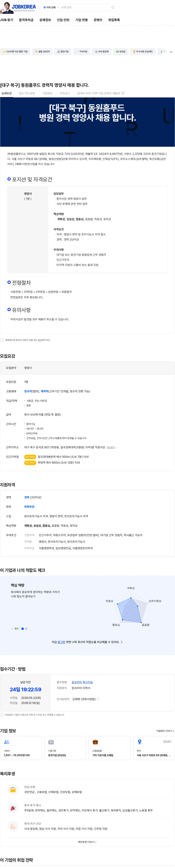Open the 합격축하금 menu
This screenshot has width=175, height=868.
pos(26,20)
